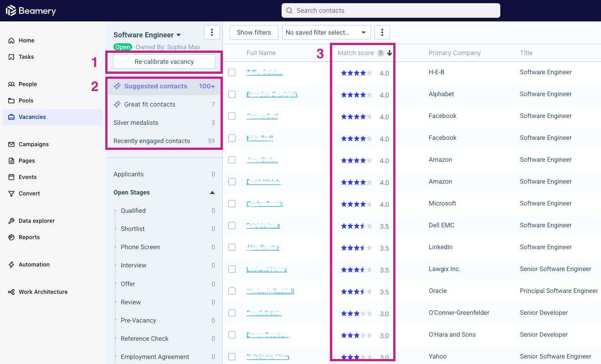Open Automation from the sidebar

click(x=34, y=265)
